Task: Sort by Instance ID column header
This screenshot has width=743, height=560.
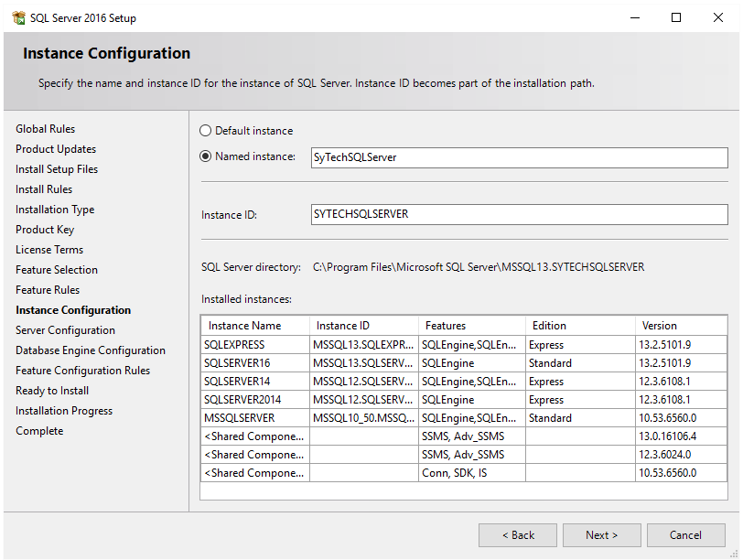Action: pos(364,326)
